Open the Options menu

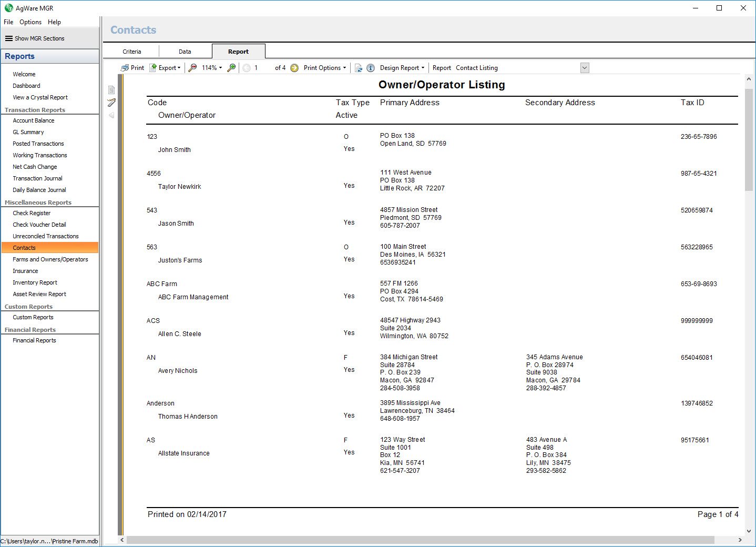pos(30,22)
